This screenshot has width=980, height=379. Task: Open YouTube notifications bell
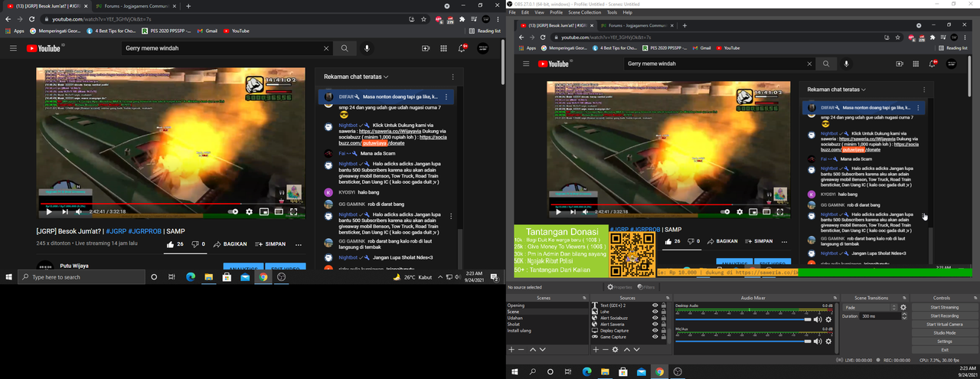click(x=462, y=48)
